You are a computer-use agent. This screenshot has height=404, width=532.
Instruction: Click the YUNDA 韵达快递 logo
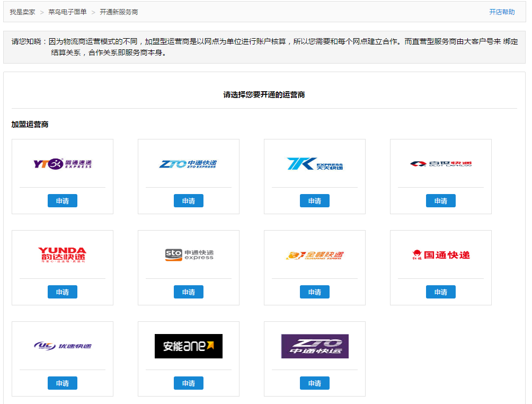63,255
